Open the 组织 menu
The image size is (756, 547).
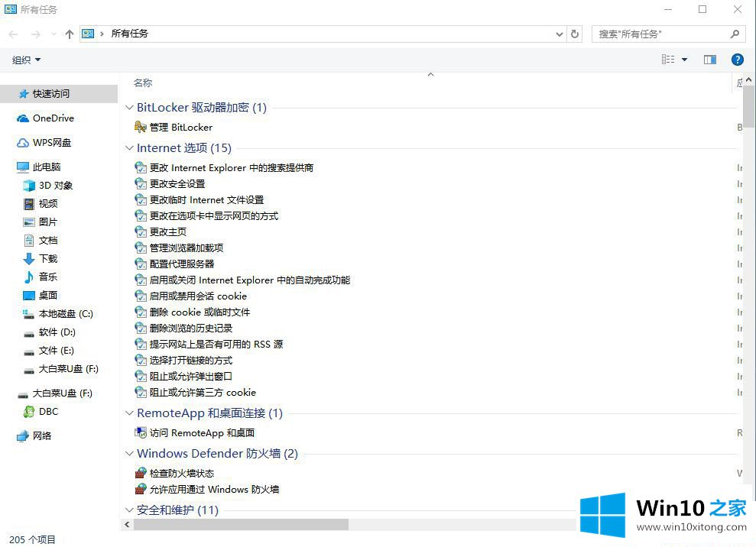26,60
